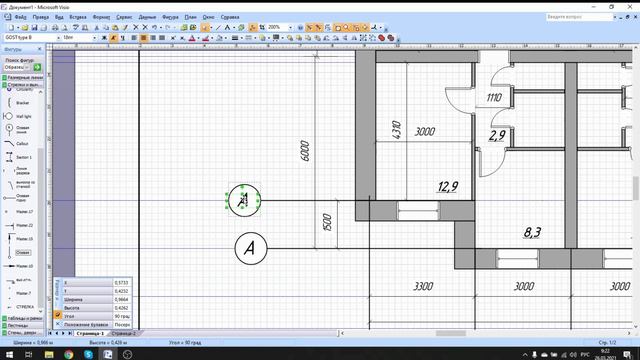Toggle underline text formatting
The width and height of the screenshot is (640, 360).
pos(122,38)
